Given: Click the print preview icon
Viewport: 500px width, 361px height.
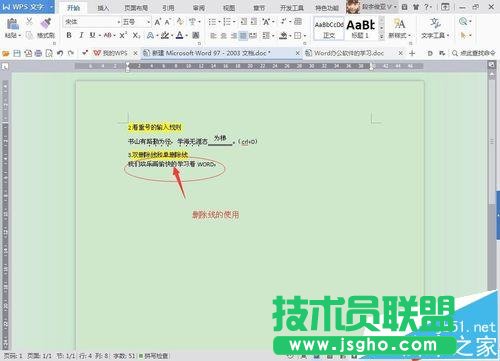Looking at the screenshot, I should (x=49, y=53).
